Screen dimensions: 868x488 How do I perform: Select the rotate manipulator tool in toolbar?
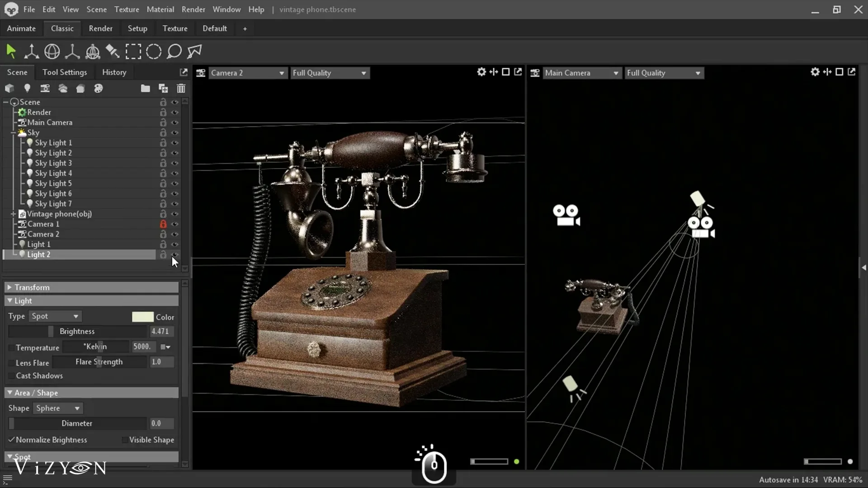(x=52, y=52)
